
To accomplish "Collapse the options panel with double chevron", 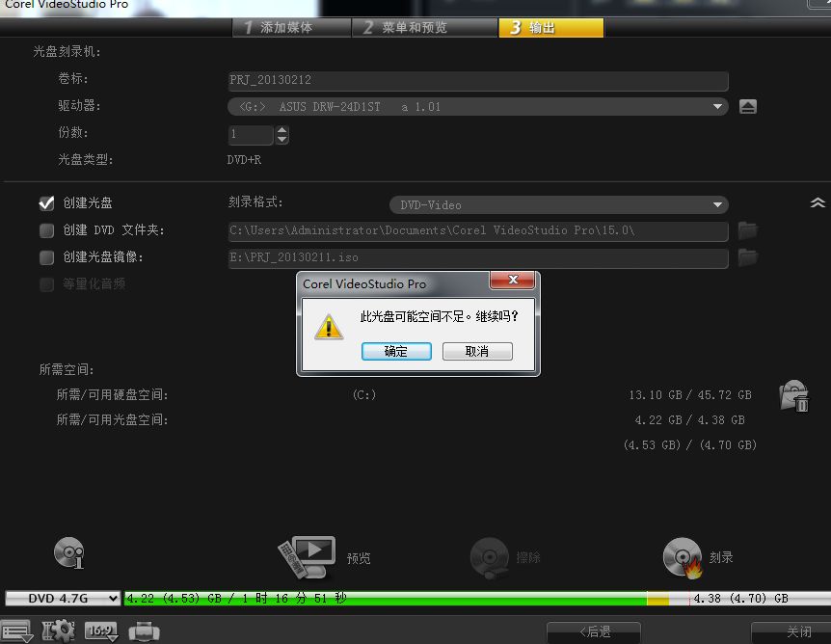I will [x=818, y=203].
